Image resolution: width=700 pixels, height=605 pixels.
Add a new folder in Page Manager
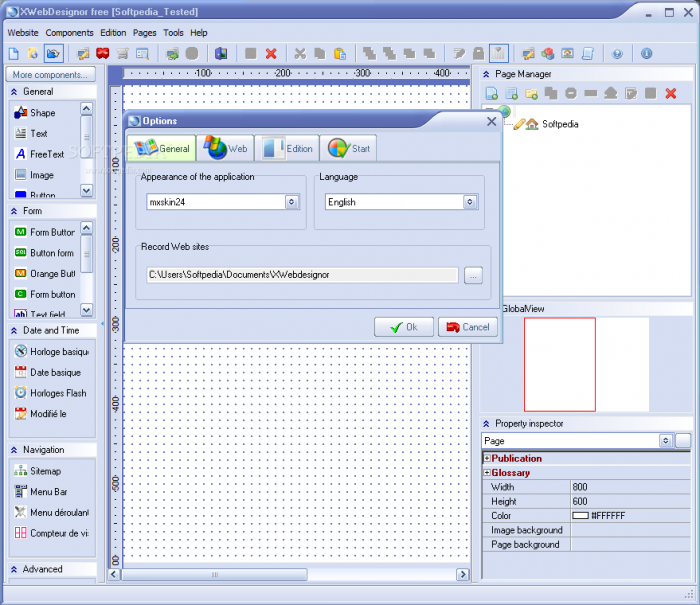[x=531, y=93]
